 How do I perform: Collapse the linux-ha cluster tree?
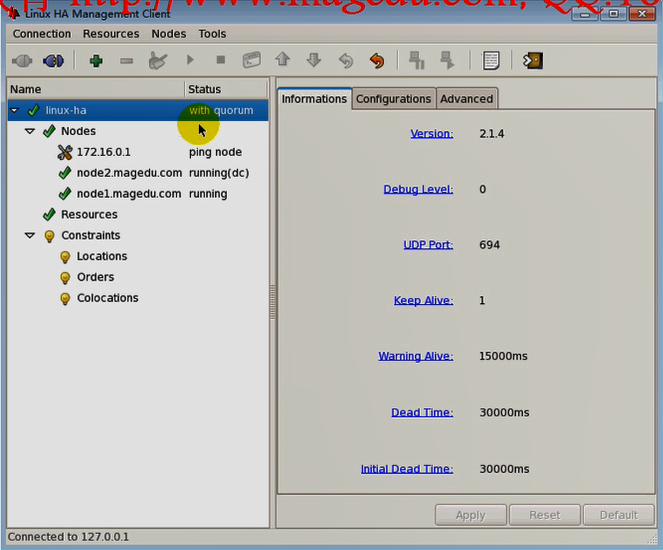point(15,110)
